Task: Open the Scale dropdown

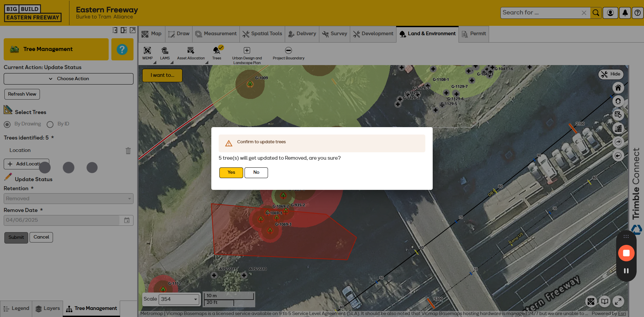Action: [179, 299]
